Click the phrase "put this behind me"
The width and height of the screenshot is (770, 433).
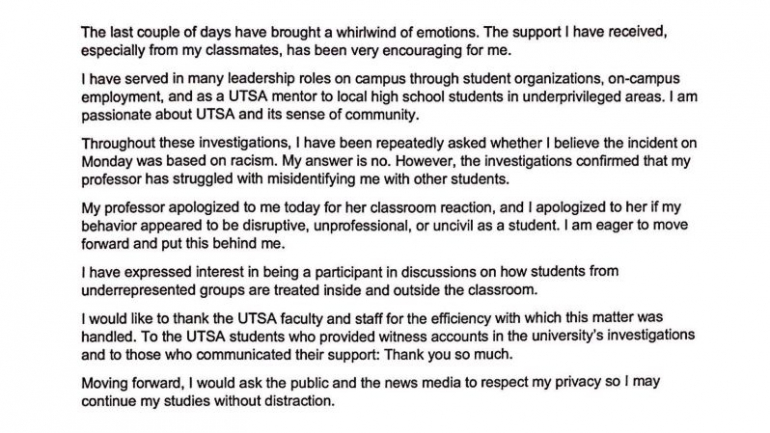(223, 244)
